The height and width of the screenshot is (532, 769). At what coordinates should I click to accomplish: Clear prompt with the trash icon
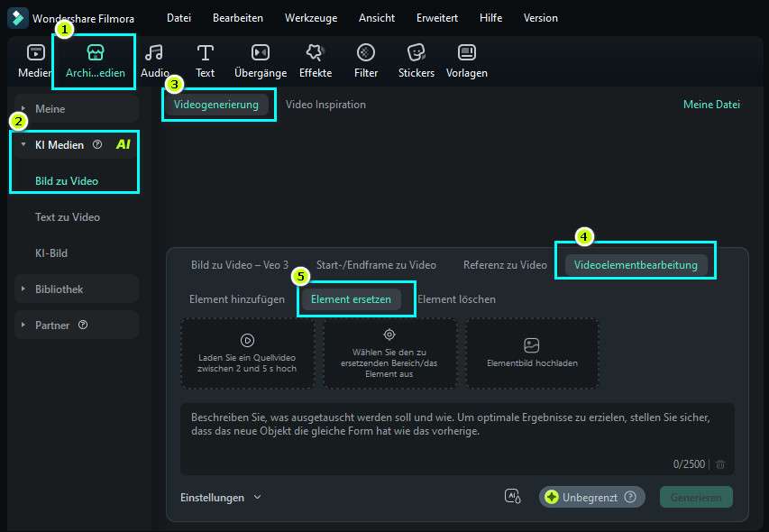720,463
